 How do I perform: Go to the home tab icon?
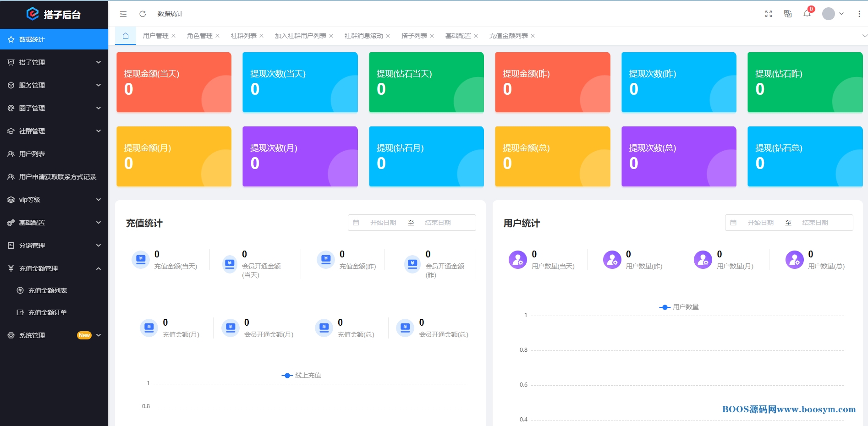click(126, 36)
